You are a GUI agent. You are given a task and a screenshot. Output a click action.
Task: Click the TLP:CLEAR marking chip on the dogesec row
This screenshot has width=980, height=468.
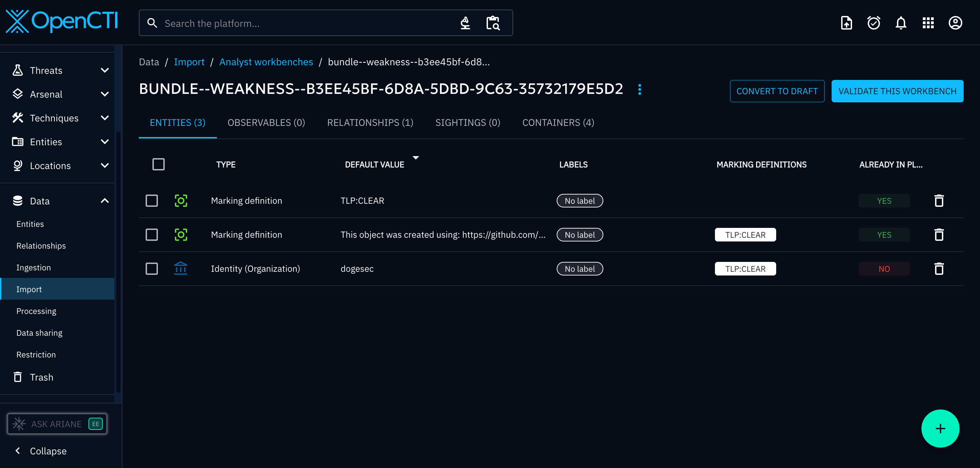pos(745,268)
